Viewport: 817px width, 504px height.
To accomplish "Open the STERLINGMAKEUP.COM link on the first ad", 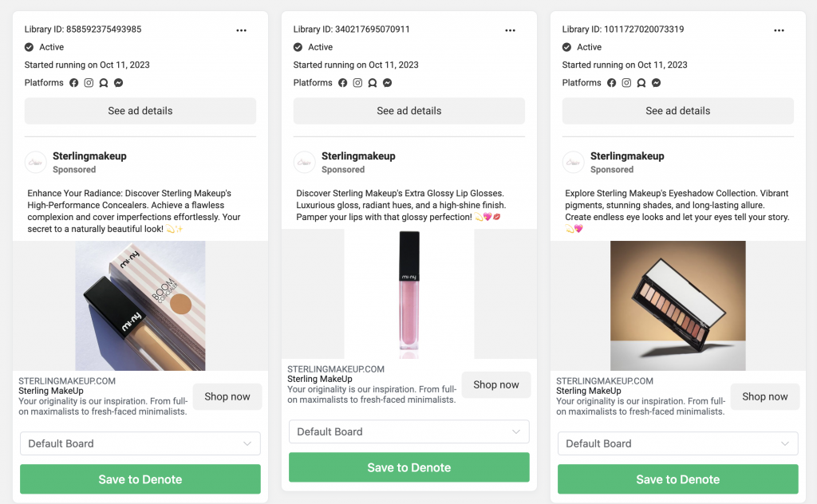I will 69,380.
